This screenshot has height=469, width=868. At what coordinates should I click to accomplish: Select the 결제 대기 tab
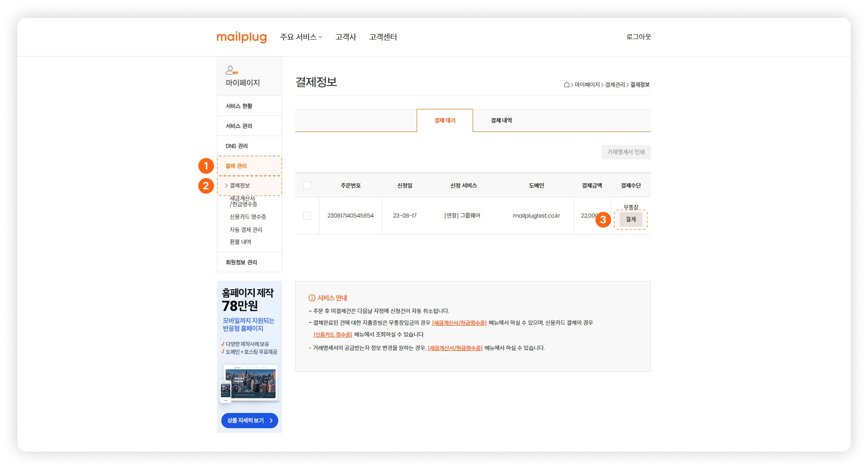[x=445, y=120]
